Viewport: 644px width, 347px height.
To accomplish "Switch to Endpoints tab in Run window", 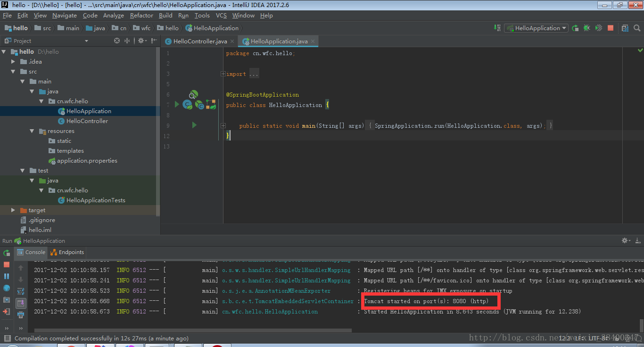I will (67, 252).
